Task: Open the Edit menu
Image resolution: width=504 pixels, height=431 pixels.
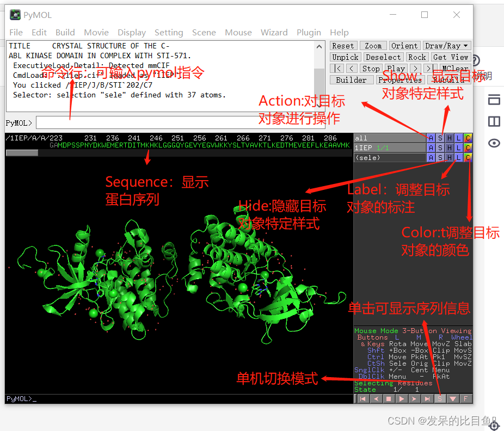Action: pyautogui.click(x=39, y=33)
